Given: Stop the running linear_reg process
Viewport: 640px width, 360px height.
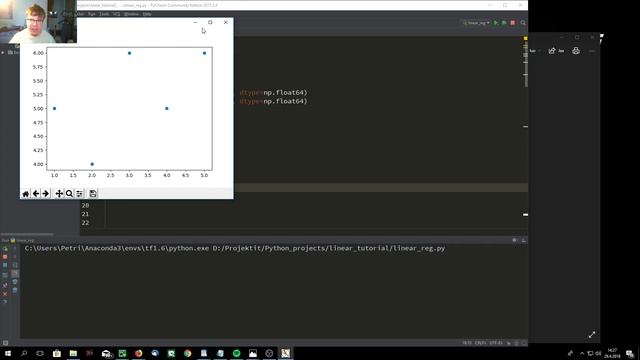Looking at the screenshot, I should pos(513,23).
